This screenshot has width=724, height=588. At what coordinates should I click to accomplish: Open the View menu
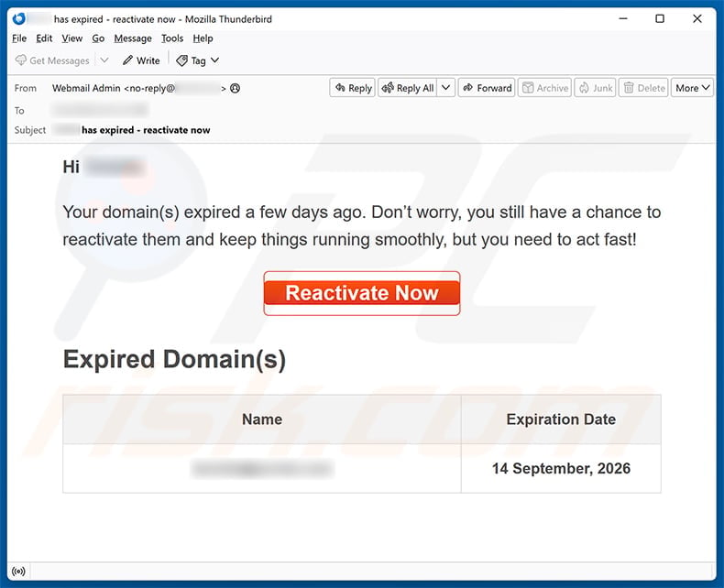72,38
